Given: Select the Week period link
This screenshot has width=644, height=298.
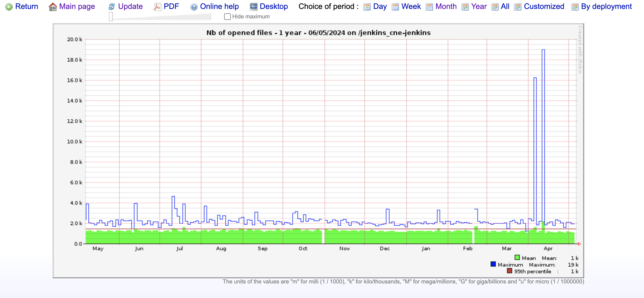Looking at the screenshot, I should (x=411, y=6).
